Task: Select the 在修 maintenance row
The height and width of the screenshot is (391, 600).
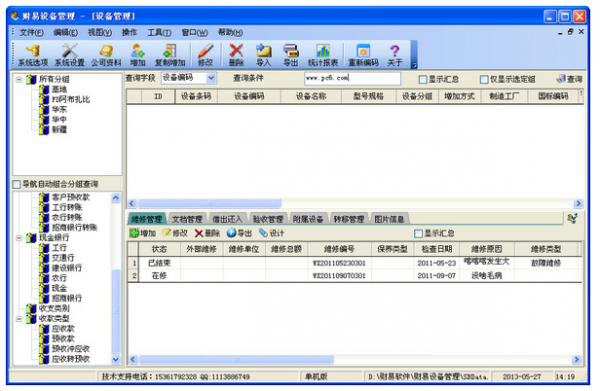Action: coord(355,275)
